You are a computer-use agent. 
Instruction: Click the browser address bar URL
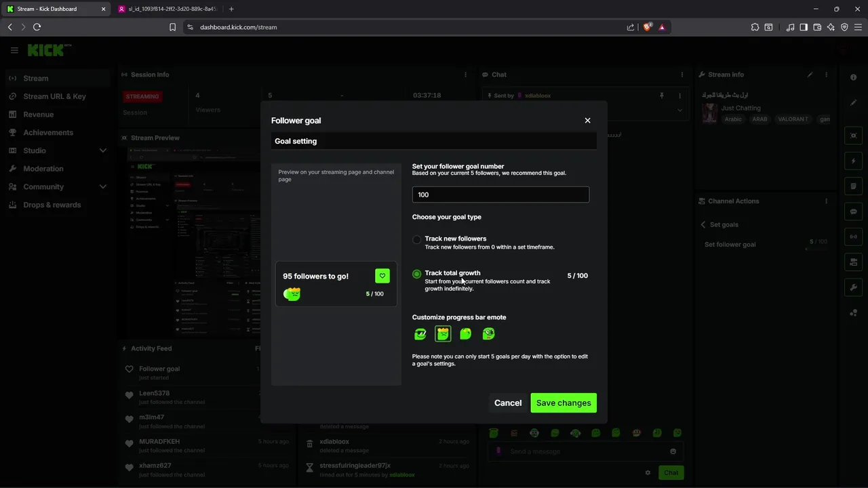tap(238, 27)
